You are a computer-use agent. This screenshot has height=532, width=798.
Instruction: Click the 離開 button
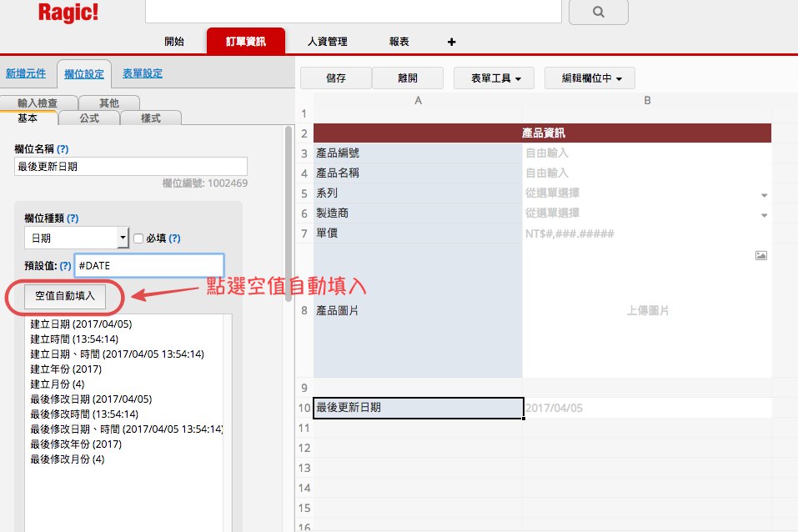407,78
